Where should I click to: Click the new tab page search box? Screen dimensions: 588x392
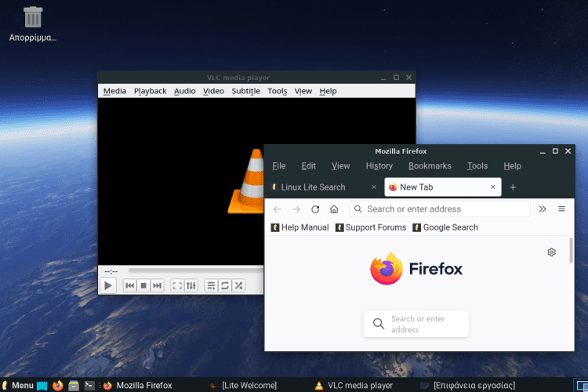(416, 324)
